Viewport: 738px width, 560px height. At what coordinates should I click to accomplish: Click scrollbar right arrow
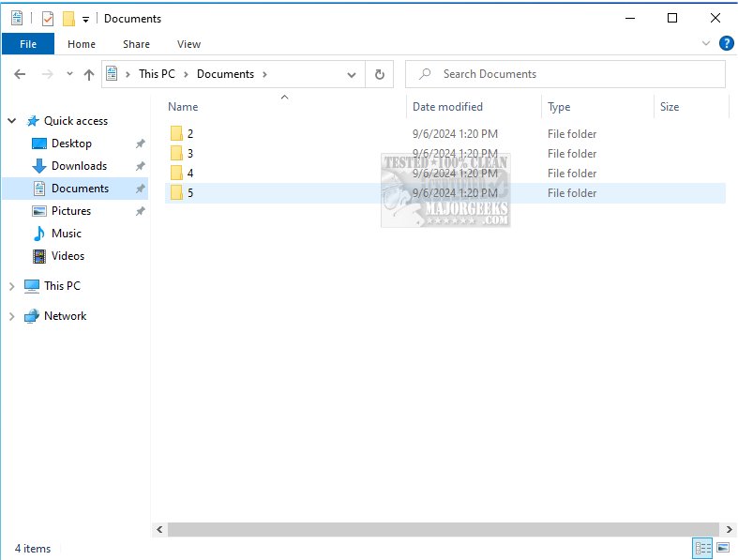[x=729, y=530]
